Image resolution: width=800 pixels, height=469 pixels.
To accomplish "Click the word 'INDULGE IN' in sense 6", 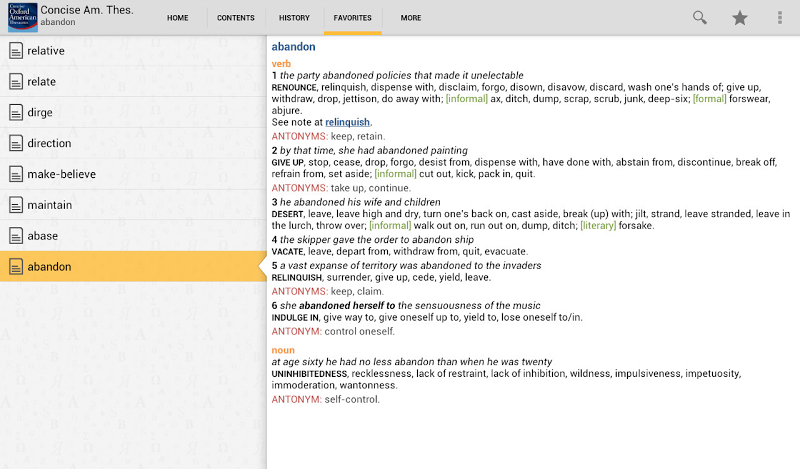I will point(295,318).
